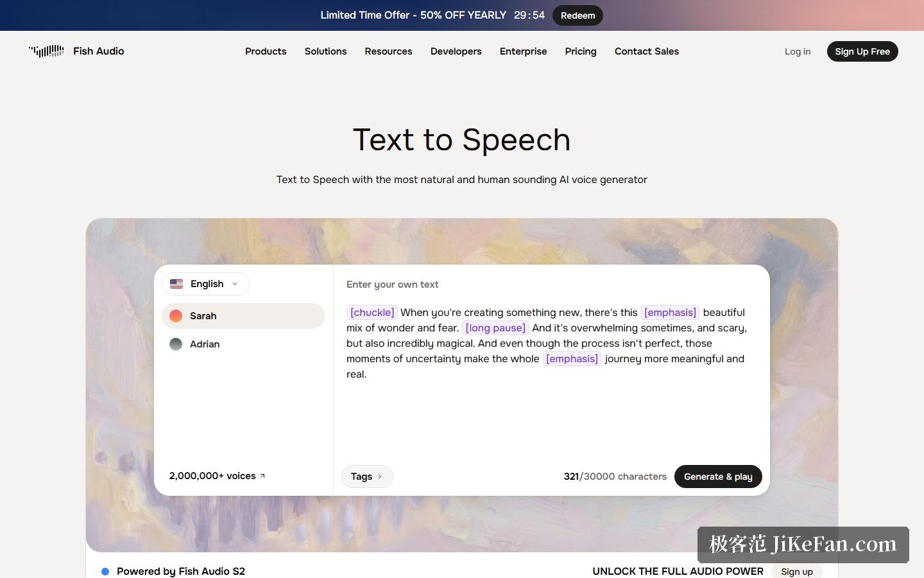Click the [emphasis] tag before journey
924x578 pixels.
tap(572, 359)
